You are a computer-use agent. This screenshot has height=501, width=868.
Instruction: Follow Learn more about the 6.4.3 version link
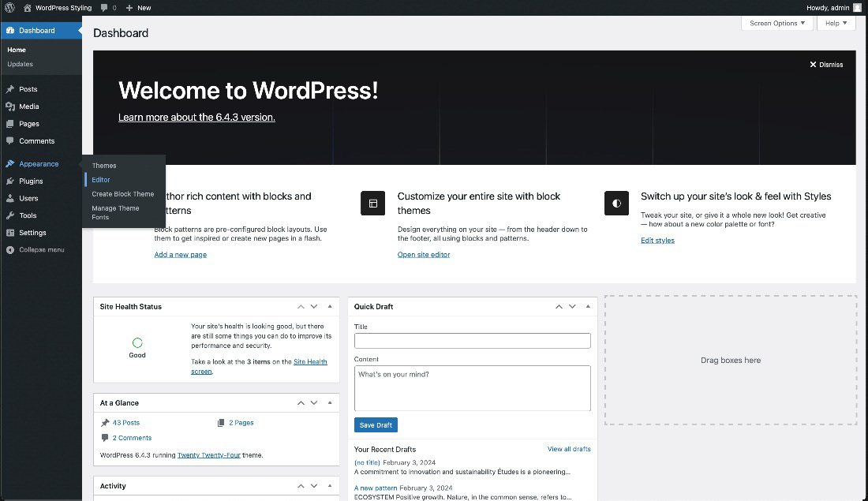click(196, 118)
